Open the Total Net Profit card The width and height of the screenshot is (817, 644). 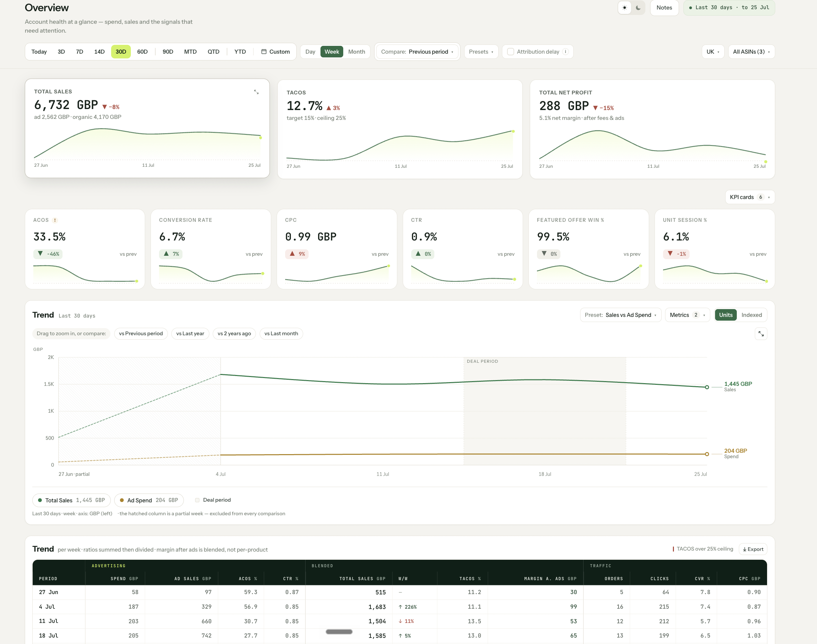tap(652, 129)
